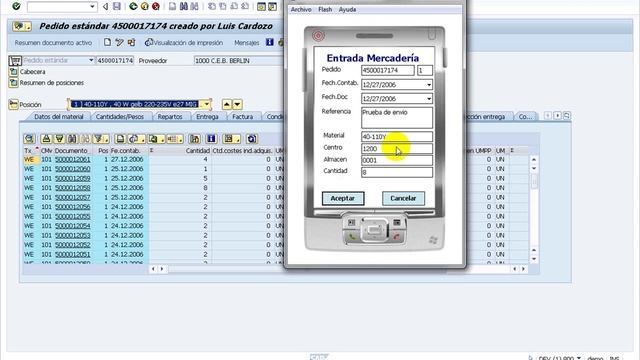Expand Resumen de posiciones section
The height and width of the screenshot is (360, 640).
tap(13, 82)
